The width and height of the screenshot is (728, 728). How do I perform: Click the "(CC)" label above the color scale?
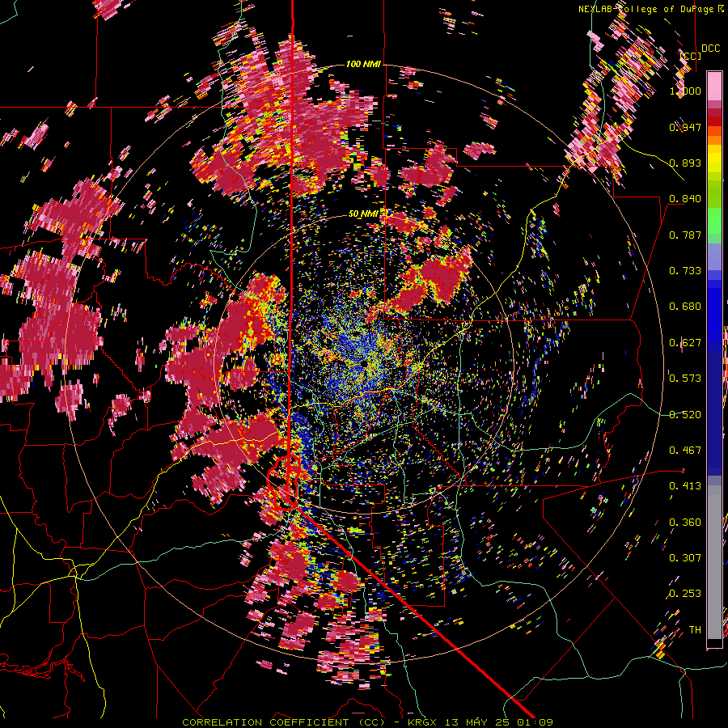click(690, 56)
